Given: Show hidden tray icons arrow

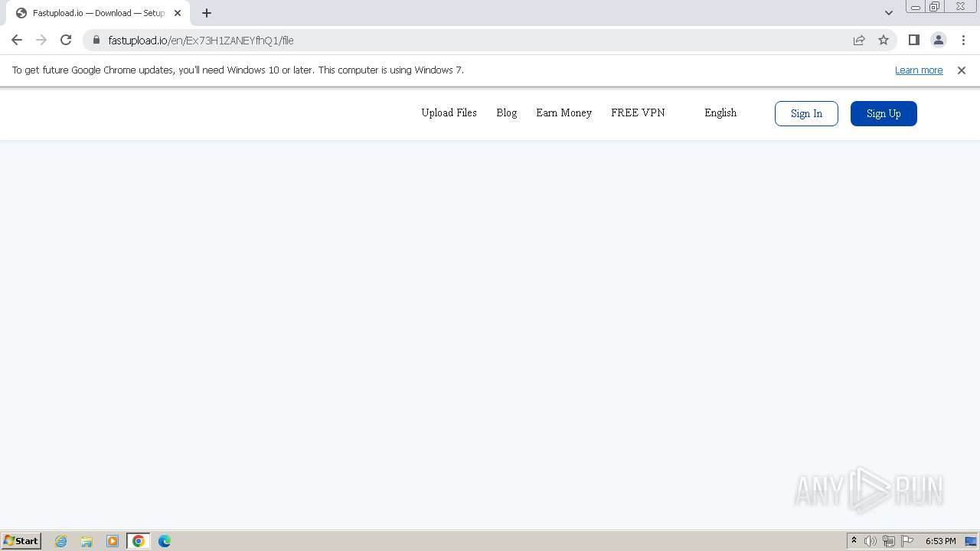Looking at the screenshot, I should (x=854, y=541).
